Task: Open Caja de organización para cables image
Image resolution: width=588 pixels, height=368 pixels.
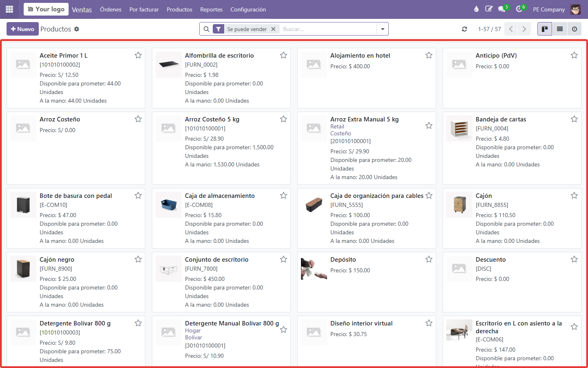Action: click(314, 204)
